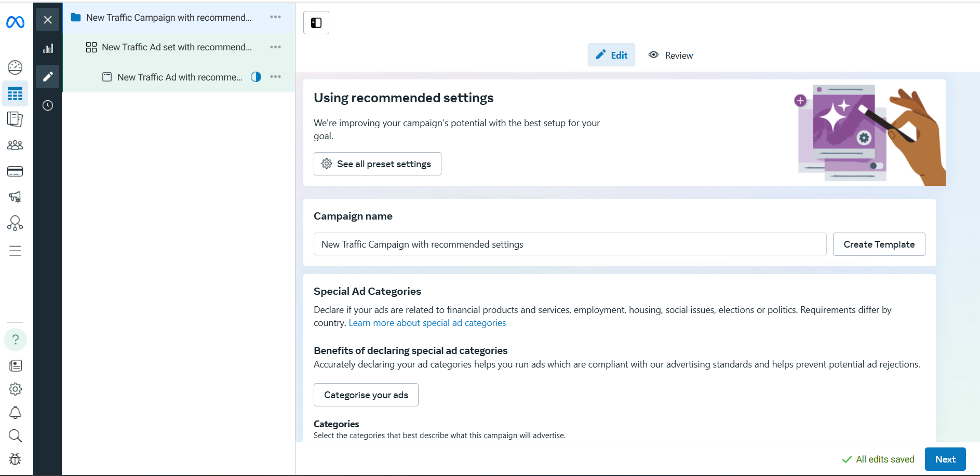Open Learn more about special ad categories
980x476 pixels.
pos(427,323)
